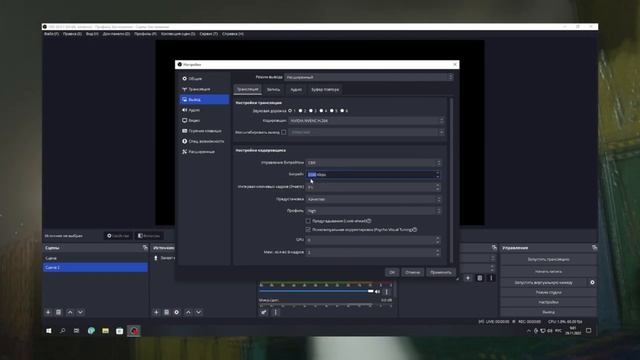Screen dimensions: 640x360
Task: Open audio channel options menu beside speaker icon
Action: click(x=386, y=291)
